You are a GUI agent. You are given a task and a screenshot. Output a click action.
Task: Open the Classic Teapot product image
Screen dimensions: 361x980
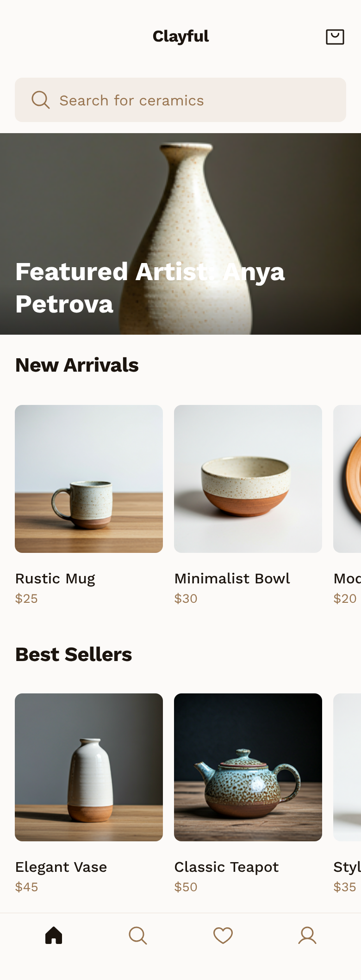pyautogui.click(x=248, y=767)
